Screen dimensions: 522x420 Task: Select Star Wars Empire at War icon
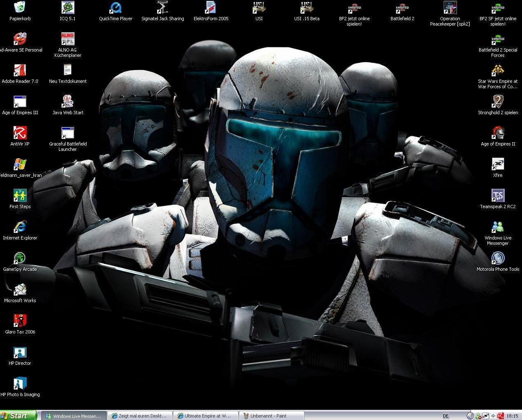(x=498, y=70)
